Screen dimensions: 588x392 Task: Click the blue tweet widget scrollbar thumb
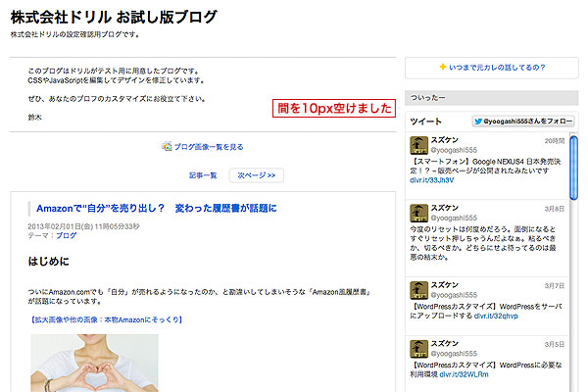pyautogui.click(x=573, y=168)
